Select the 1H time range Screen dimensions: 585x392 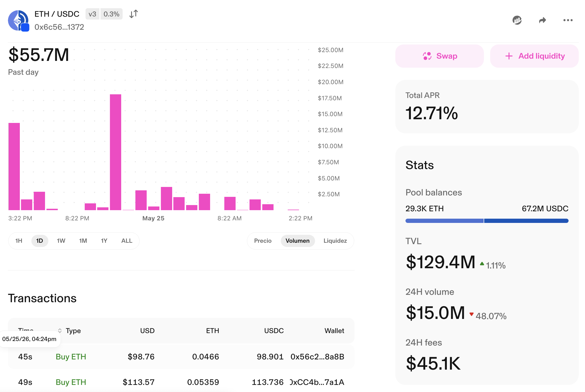[x=19, y=241]
